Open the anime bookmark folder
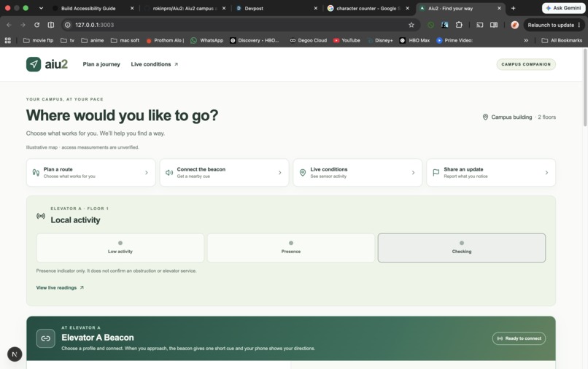588x369 pixels. coord(93,40)
